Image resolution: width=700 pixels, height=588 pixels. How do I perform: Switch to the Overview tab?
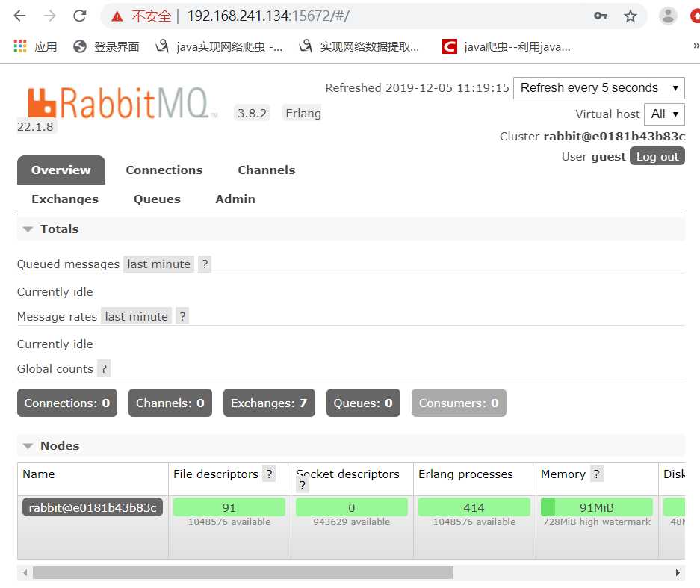pos(61,170)
